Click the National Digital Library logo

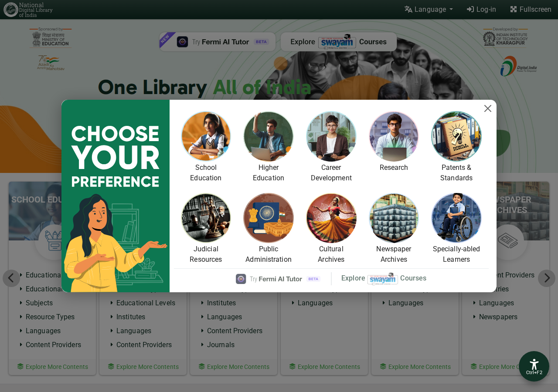pos(28,10)
